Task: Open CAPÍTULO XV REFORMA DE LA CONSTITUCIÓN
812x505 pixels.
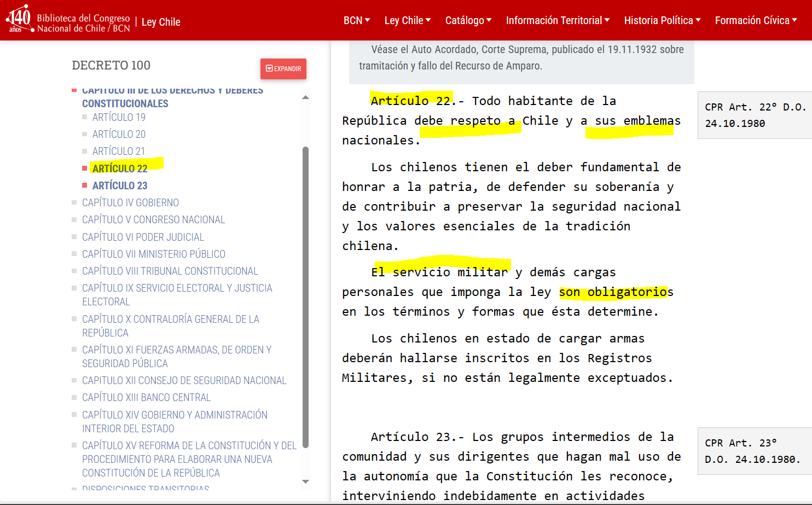Action: [189, 459]
